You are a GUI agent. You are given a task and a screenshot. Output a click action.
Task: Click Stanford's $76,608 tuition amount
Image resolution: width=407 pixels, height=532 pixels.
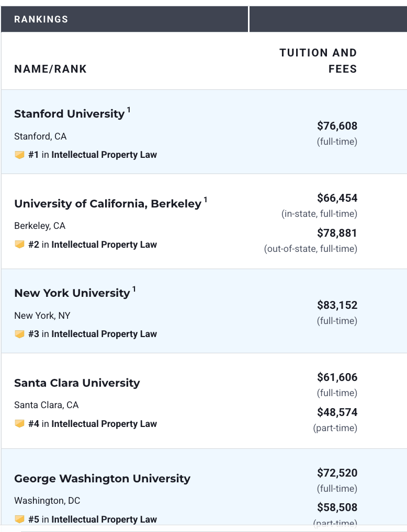point(337,126)
